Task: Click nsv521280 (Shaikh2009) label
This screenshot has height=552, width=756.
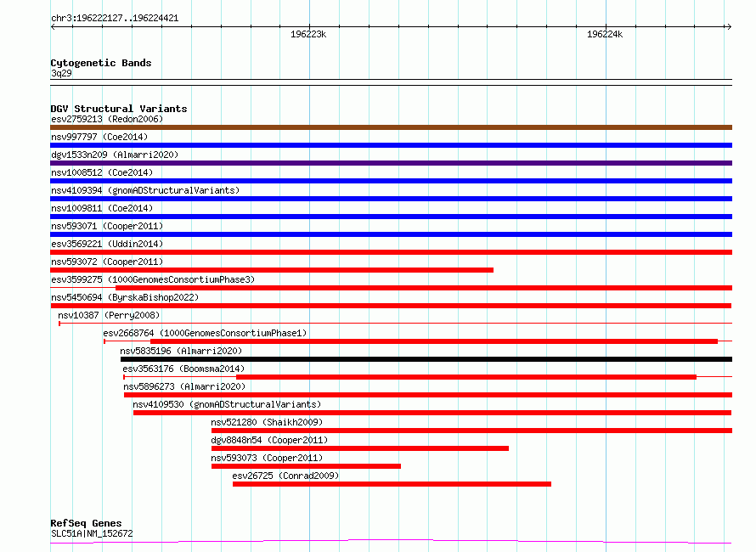Action: coord(267,422)
